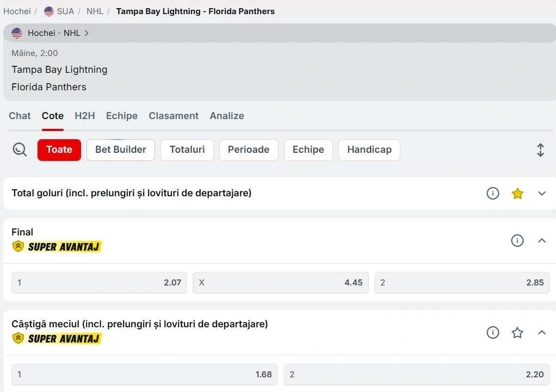Click the USA flag in Hochei NHL header

coord(17,33)
